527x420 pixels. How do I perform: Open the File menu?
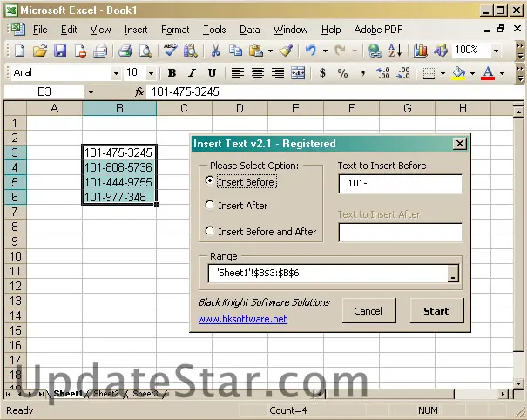40,30
